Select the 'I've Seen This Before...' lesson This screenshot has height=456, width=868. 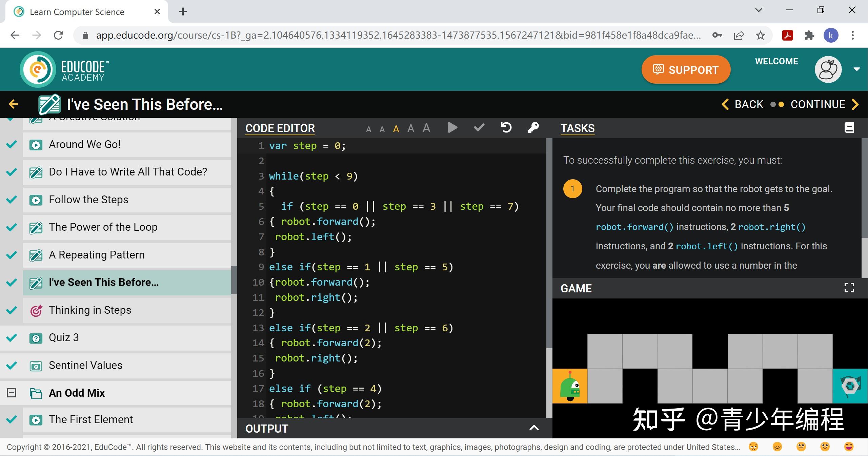pyautogui.click(x=127, y=283)
